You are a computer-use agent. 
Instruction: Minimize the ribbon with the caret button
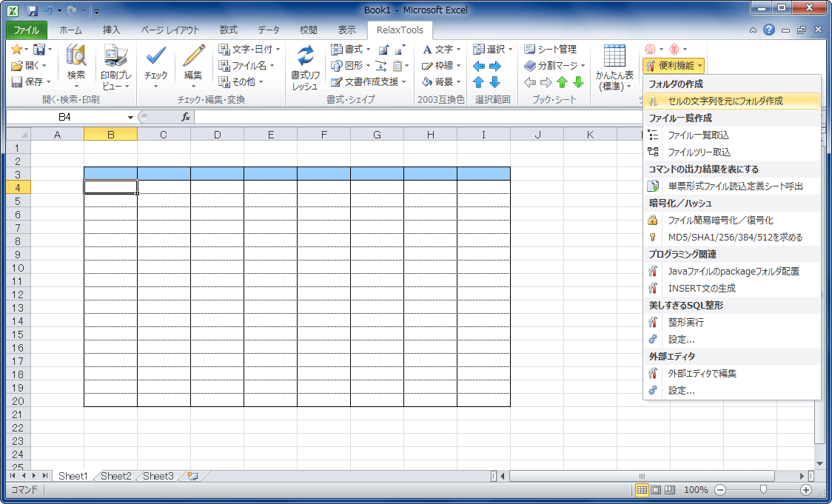753,30
